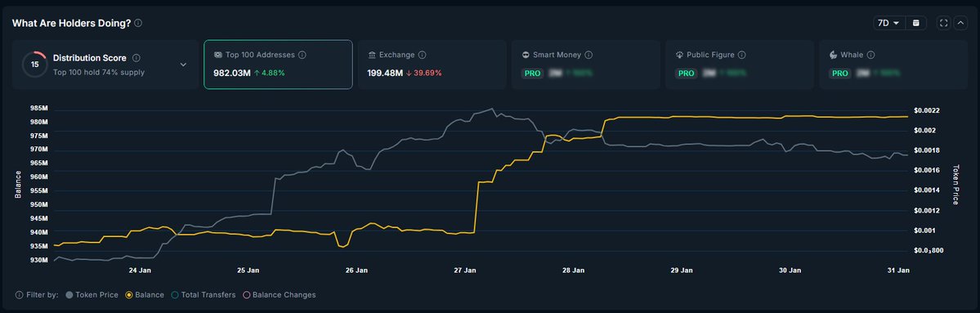Click the '199.48M' exchange value
The image size is (980, 313).
[x=385, y=73]
